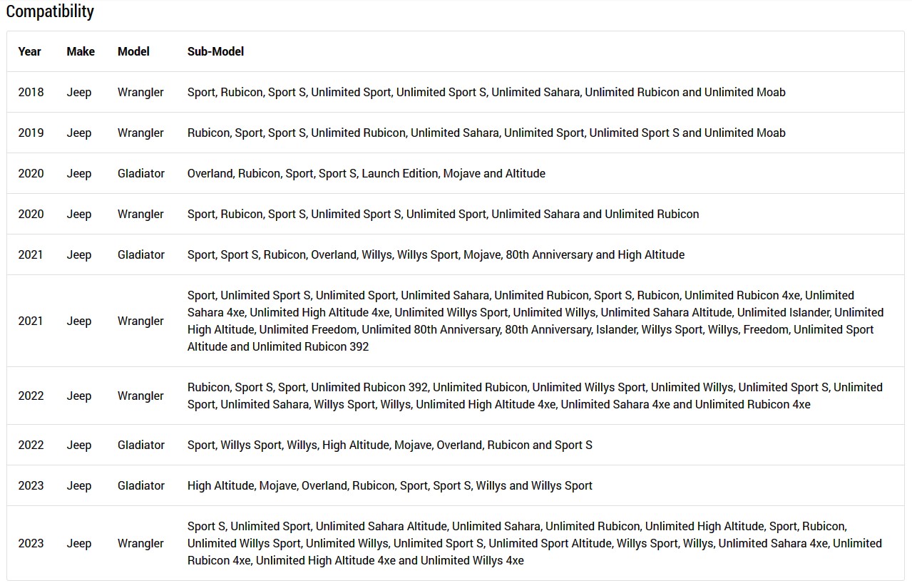Screen dimensions: 912x588
Task: Select the 2023 Gladiator model cell
Action: tap(141, 485)
